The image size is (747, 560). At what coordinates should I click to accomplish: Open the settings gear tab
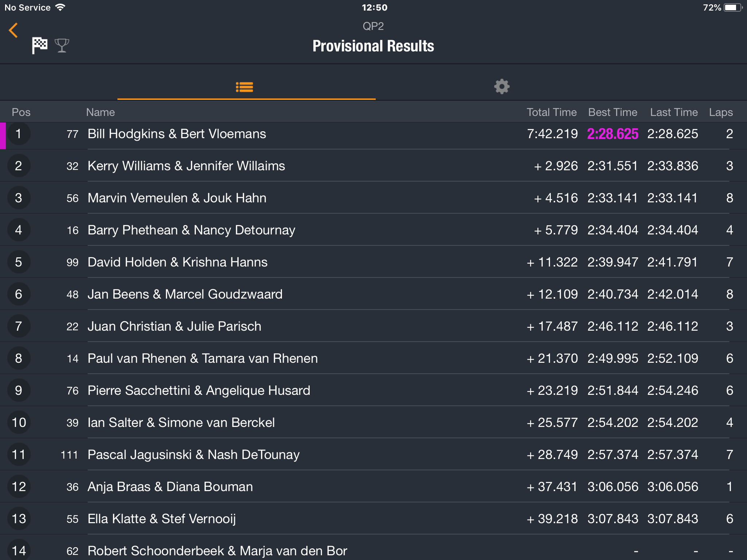pyautogui.click(x=502, y=87)
